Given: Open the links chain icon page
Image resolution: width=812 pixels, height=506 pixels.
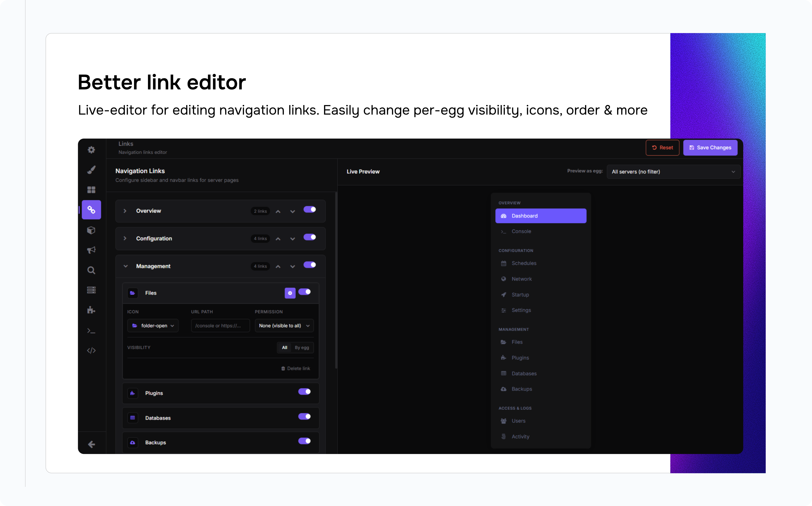Looking at the screenshot, I should [x=91, y=210].
